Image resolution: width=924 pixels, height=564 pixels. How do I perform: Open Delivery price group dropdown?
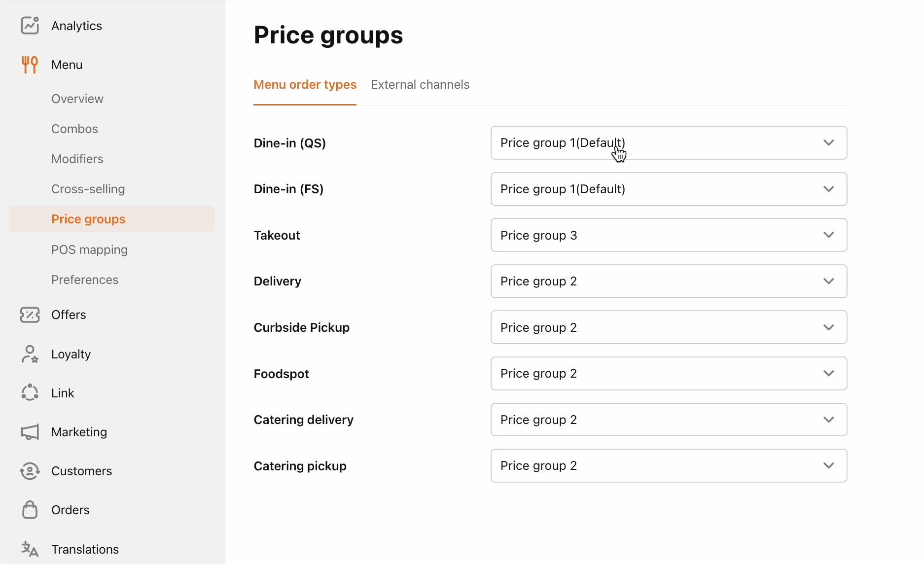(669, 281)
